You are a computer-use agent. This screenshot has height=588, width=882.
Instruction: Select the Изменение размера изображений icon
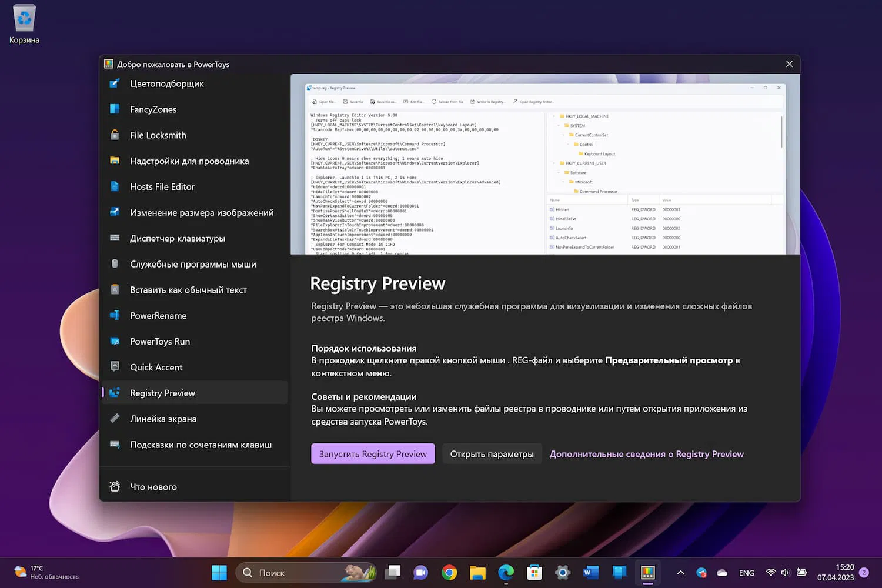(115, 212)
